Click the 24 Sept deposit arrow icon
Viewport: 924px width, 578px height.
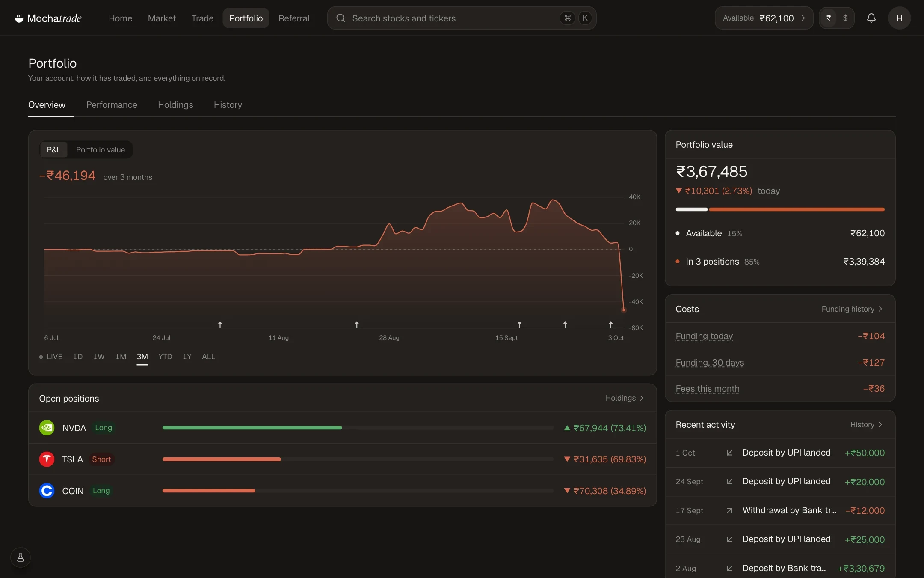[729, 482]
